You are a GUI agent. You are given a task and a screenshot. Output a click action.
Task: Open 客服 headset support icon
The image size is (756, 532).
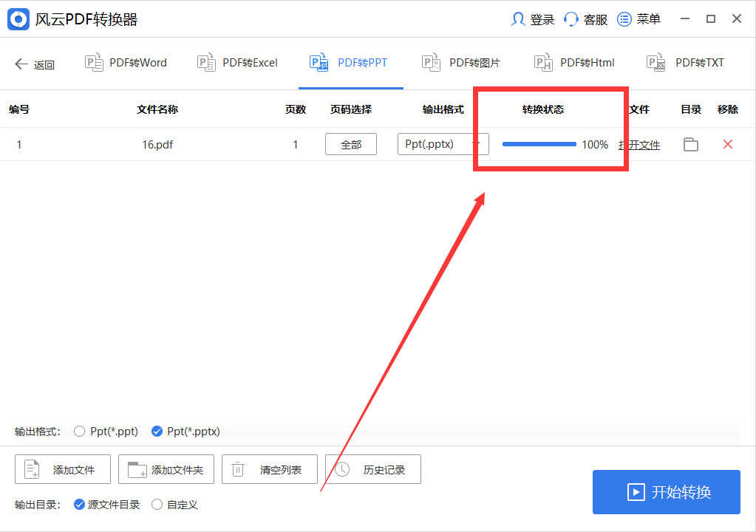(x=571, y=19)
